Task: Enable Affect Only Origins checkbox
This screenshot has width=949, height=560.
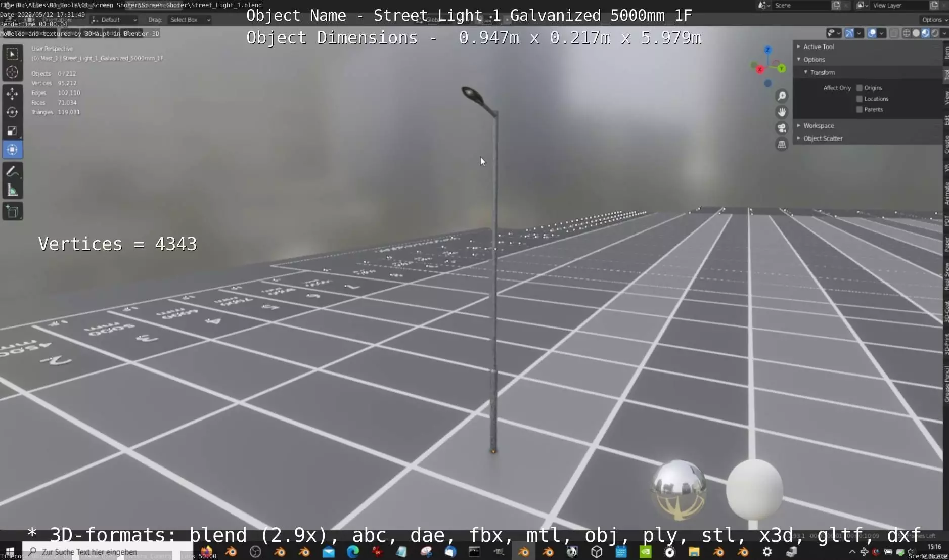Action: coord(859,88)
